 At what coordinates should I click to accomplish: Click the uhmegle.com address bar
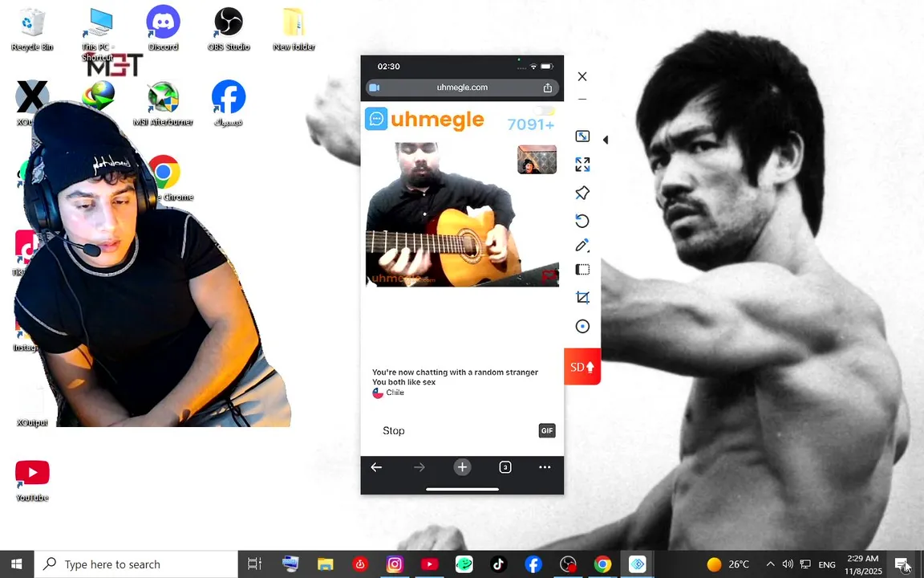pos(462,88)
